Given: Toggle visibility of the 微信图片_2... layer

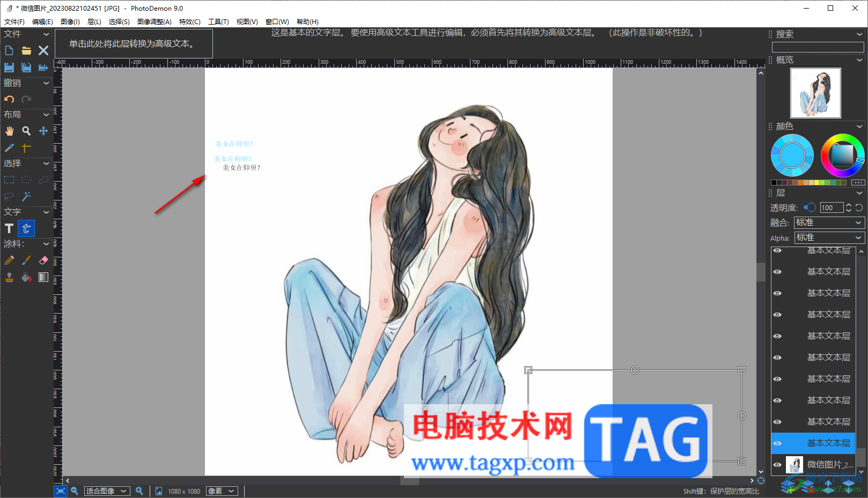Looking at the screenshot, I should (777, 465).
